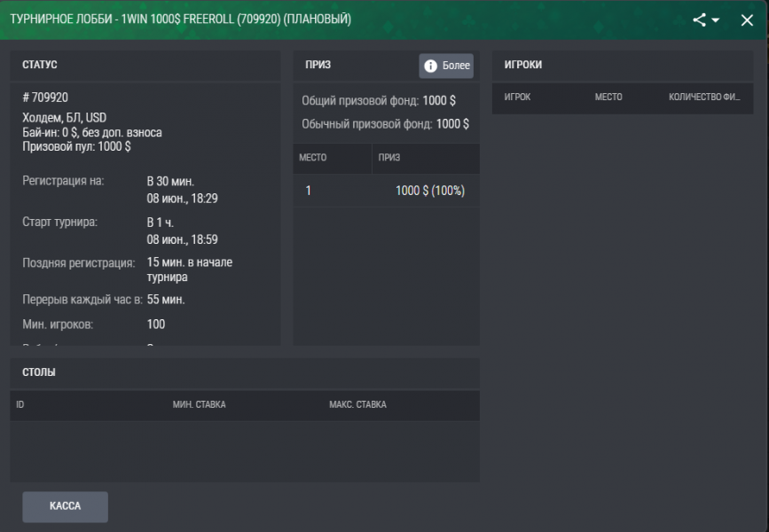Select the ИГРОК column header
Image resolution: width=769 pixels, height=532 pixels.
tap(515, 98)
